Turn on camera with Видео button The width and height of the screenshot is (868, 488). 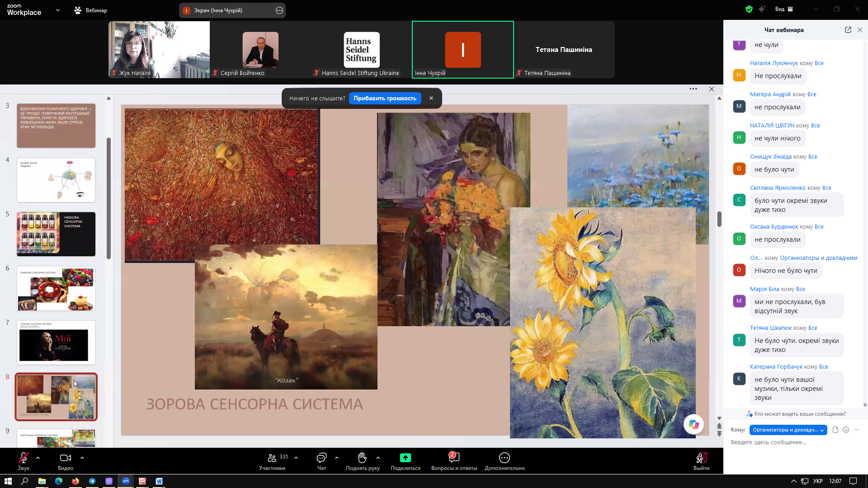pyautogui.click(x=66, y=458)
